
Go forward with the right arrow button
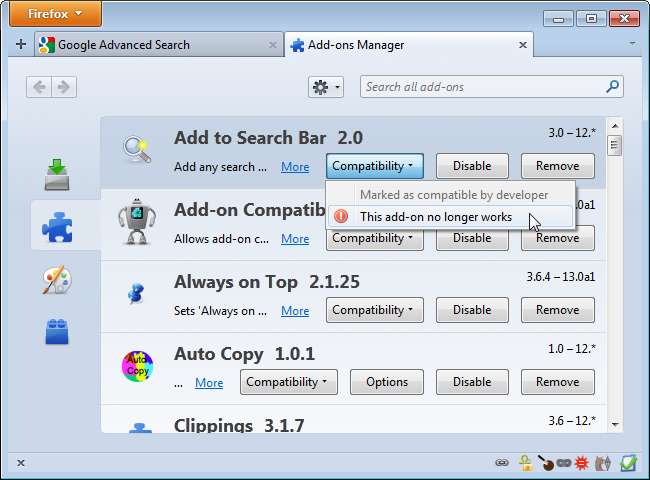(x=64, y=87)
